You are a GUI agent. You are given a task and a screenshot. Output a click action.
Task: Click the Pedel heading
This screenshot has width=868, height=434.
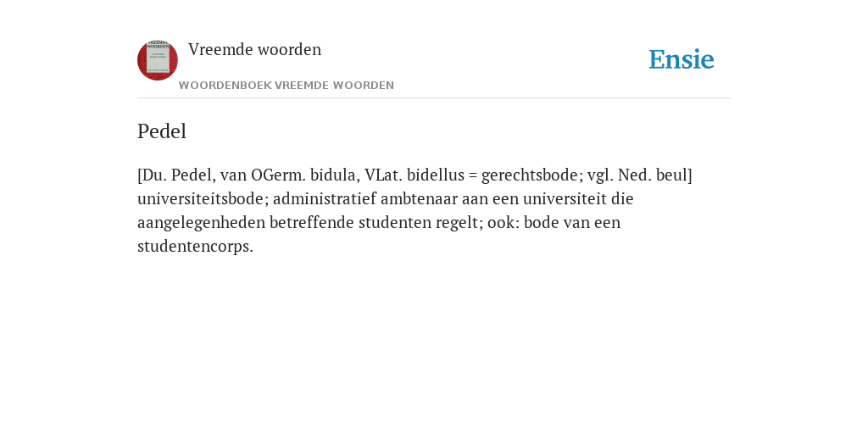pos(162,131)
